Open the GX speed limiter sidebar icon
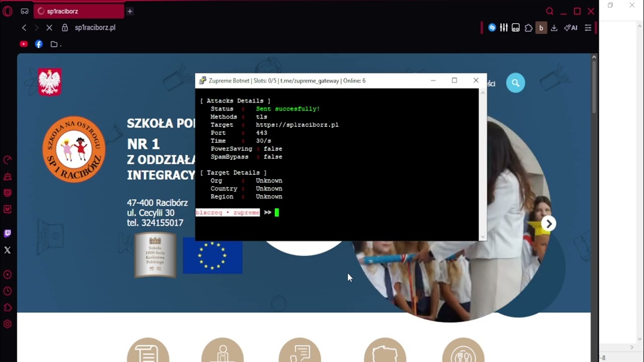The image size is (644, 362). pos(8,160)
